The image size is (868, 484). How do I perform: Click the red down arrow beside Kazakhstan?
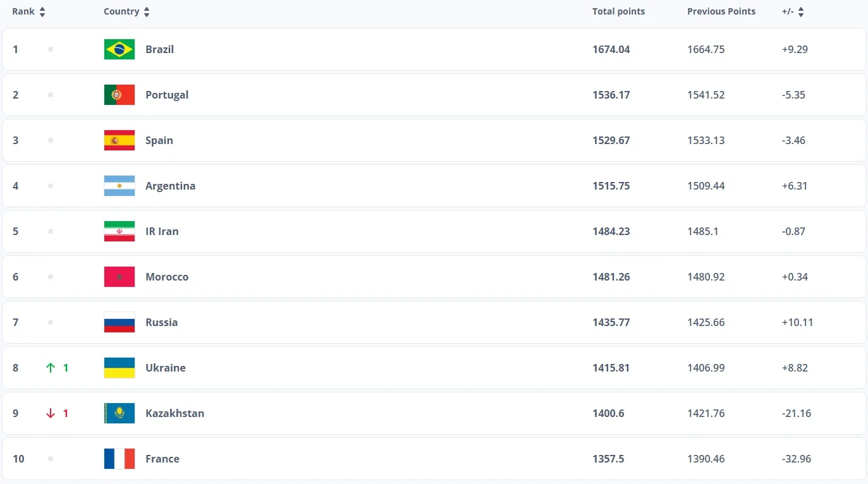51,413
